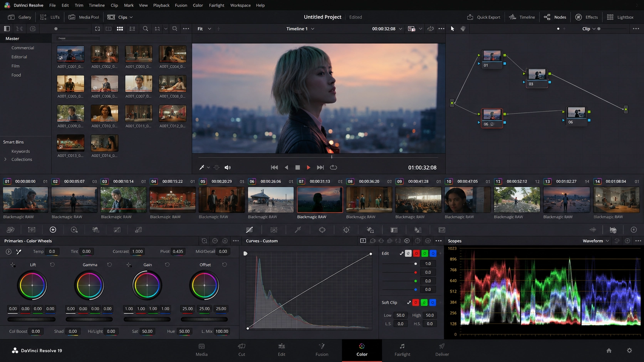
Task: Click the Contrast value field
Action: tap(138, 251)
